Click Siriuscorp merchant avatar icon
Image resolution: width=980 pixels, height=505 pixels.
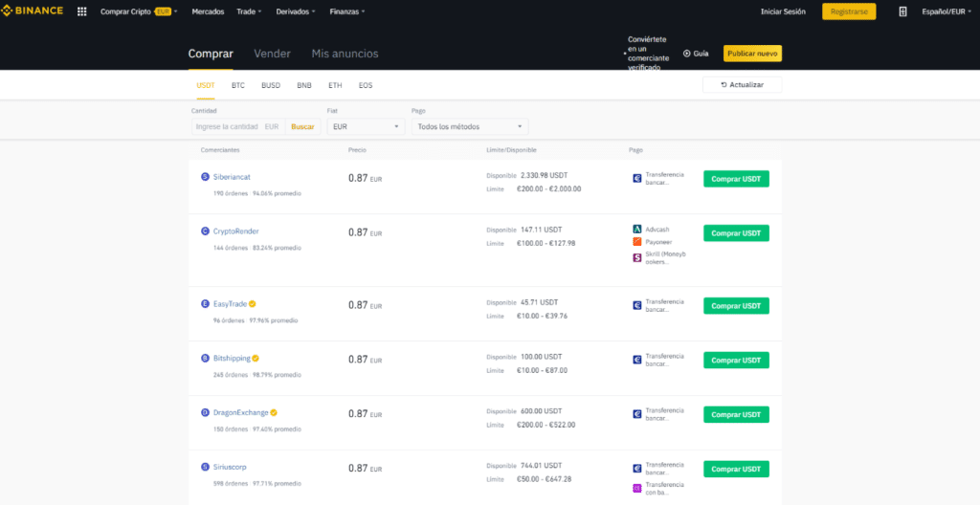(205, 467)
